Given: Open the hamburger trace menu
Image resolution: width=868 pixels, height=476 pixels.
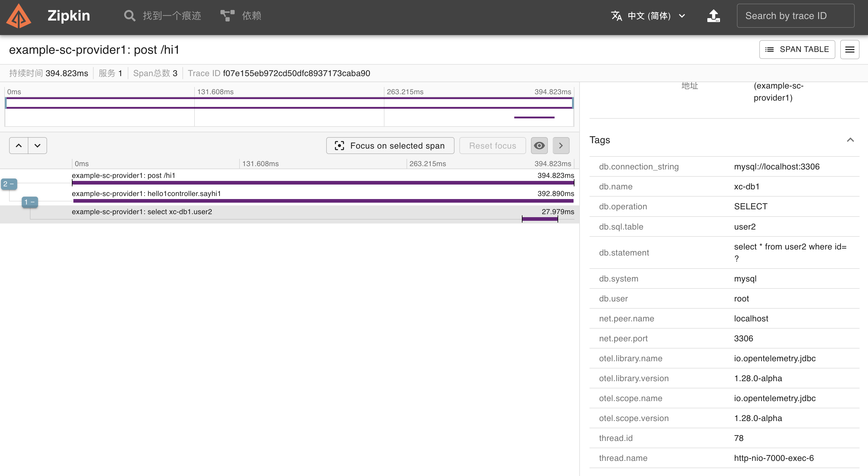Looking at the screenshot, I should point(850,50).
